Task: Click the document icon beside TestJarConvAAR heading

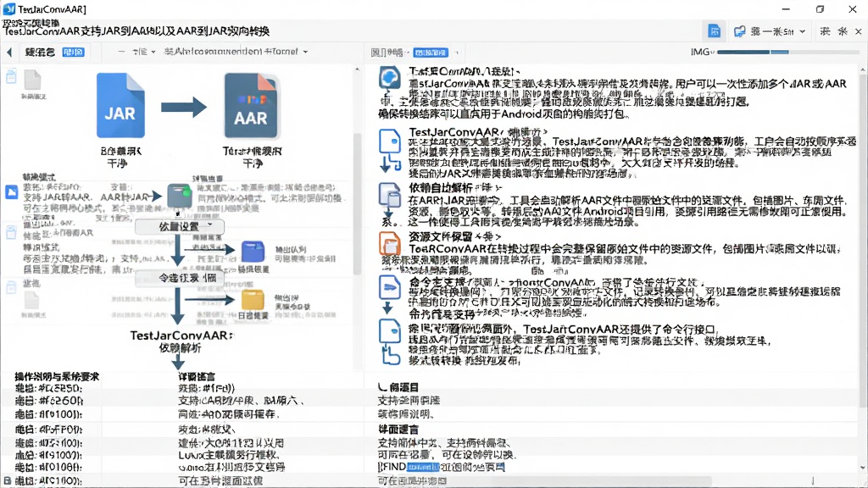Action: tap(390, 141)
